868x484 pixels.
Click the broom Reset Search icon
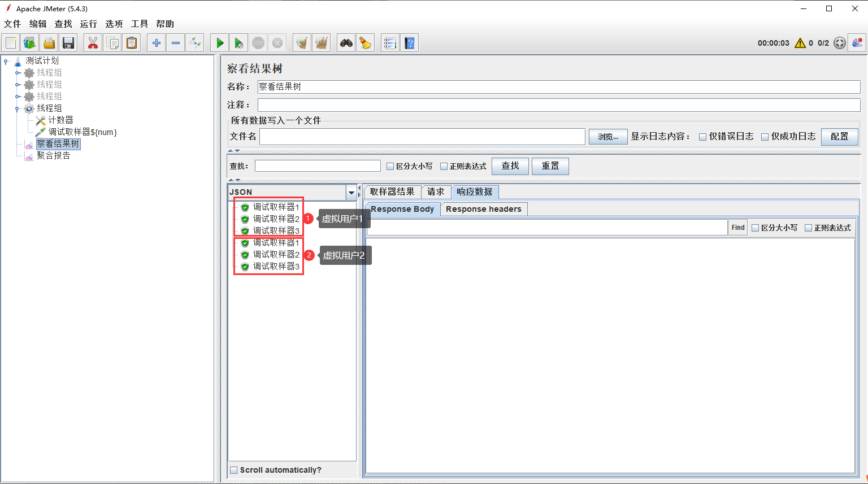pos(366,43)
